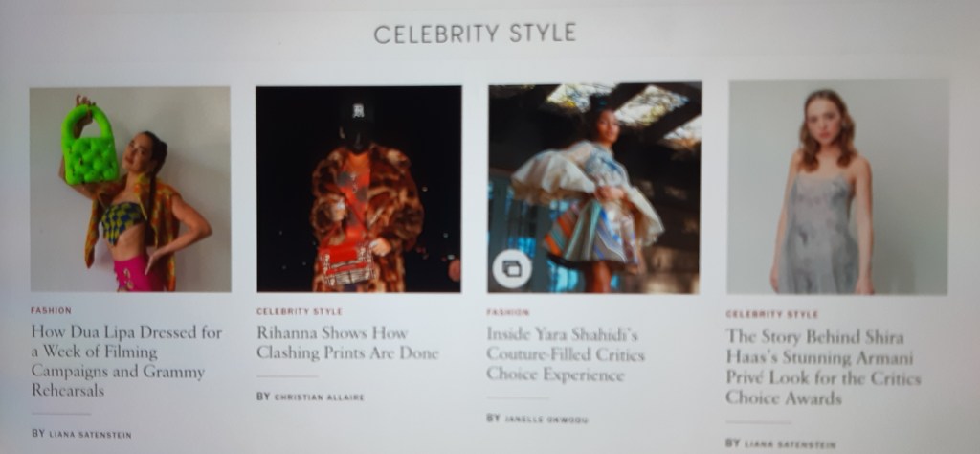The width and height of the screenshot is (980, 454).
Task: Open 'Inside Yara Shahidi's Couture-Filled Critics Choice Experience'
Action: [x=566, y=354]
